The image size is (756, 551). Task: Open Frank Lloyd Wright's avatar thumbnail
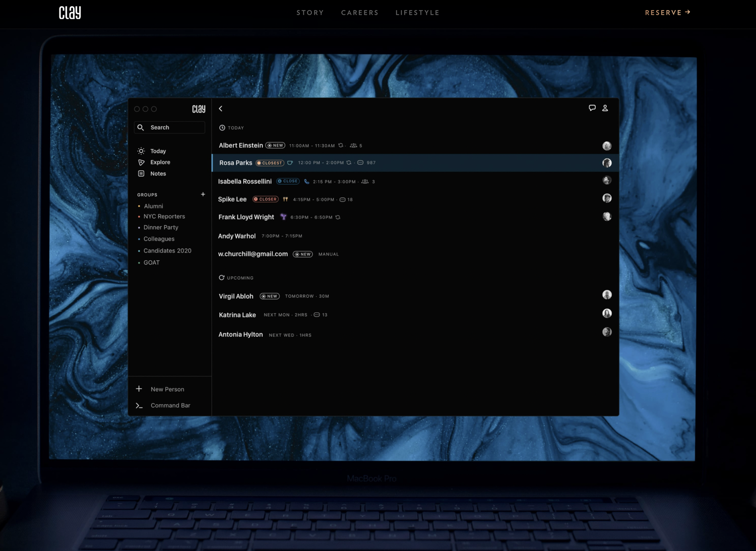[x=607, y=216]
